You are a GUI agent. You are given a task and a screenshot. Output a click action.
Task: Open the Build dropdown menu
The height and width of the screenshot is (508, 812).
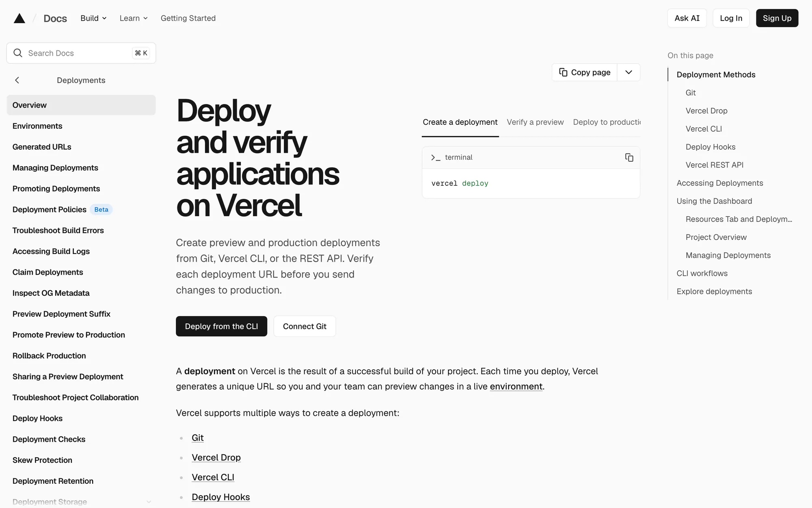(93, 18)
